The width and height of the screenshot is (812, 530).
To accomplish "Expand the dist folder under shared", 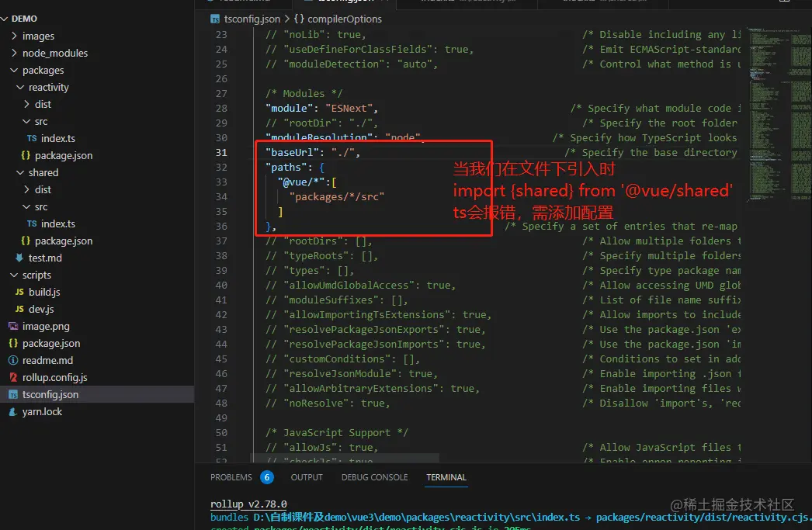I will click(26, 189).
